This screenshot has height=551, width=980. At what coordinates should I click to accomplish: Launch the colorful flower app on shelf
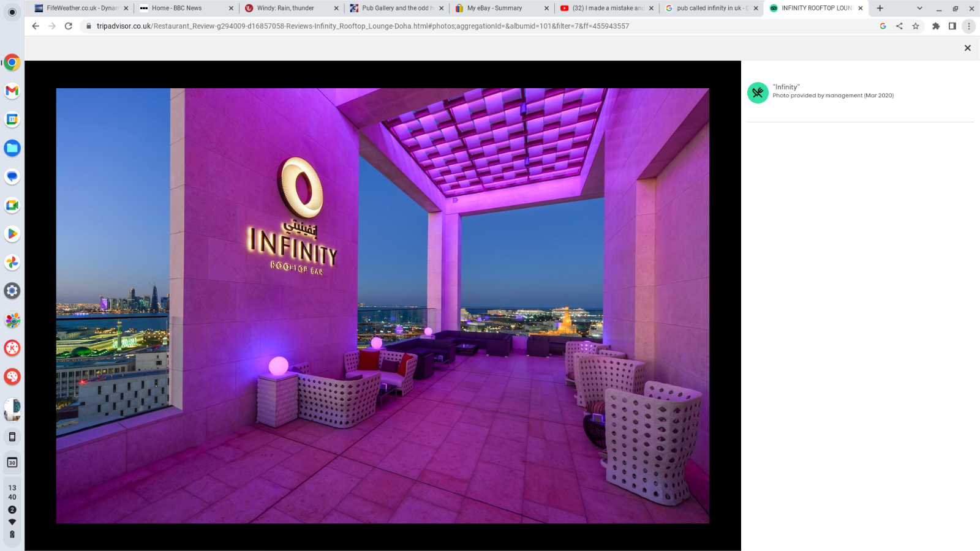pos(12,320)
